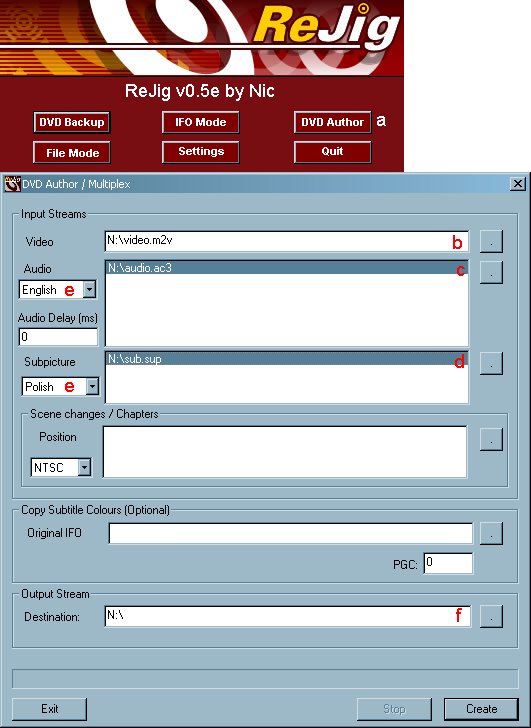The image size is (531, 728).
Task: Click the DVD Author window title icon
Action: pos(13,184)
